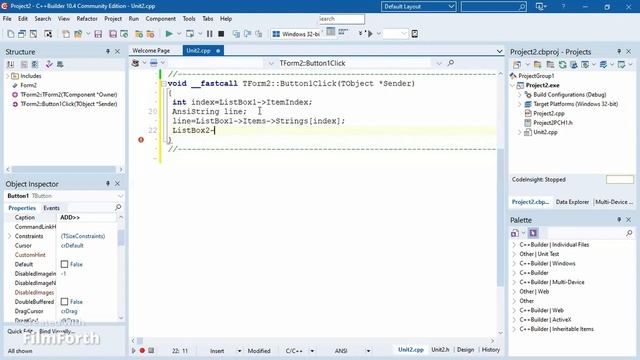The height and width of the screenshot is (360, 640).
Task: Select Project2.cpp in the Projects tree
Action: coord(549,113)
